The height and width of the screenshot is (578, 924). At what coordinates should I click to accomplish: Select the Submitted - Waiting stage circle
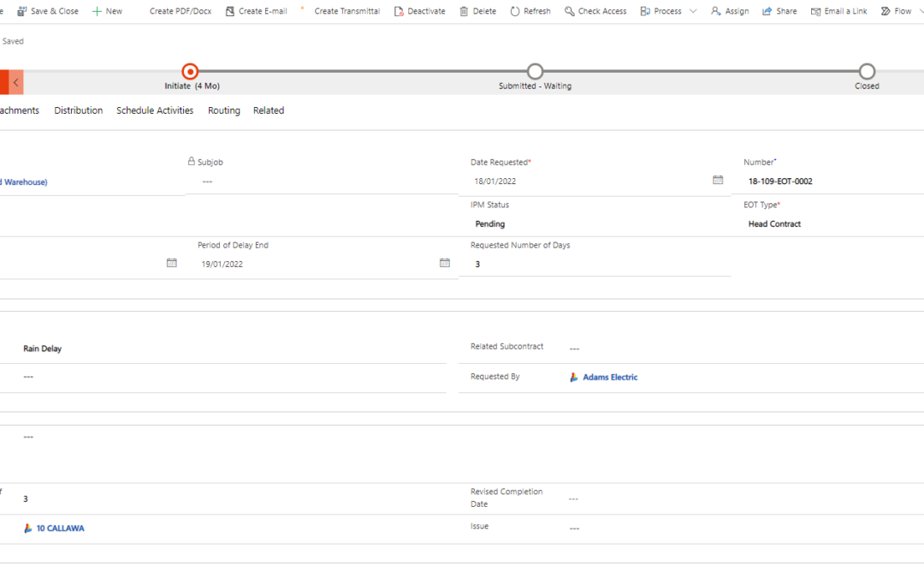tap(535, 71)
